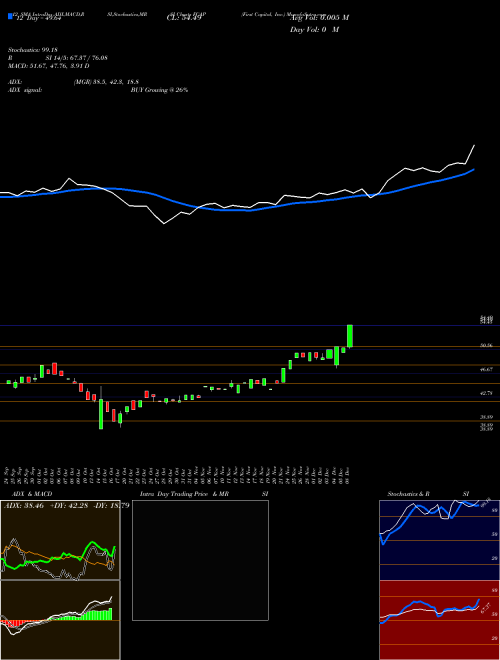Click the long green candle at the chart low

pyautogui.click(x=101, y=414)
